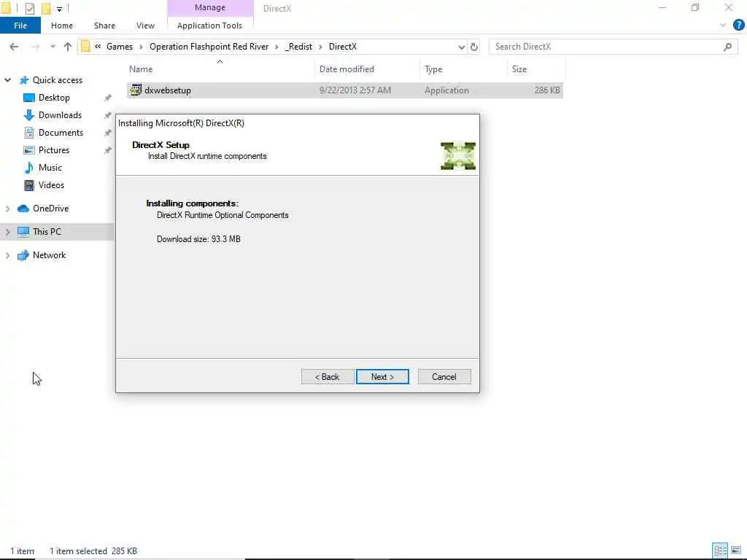
Task: Open the File menu
Action: click(20, 26)
